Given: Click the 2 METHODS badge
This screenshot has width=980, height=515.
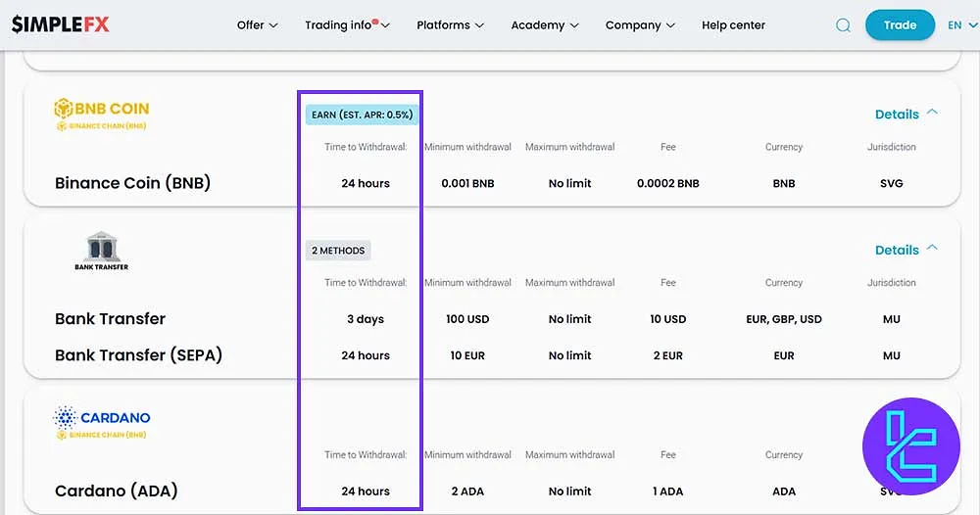Looking at the screenshot, I should pos(338,251).
